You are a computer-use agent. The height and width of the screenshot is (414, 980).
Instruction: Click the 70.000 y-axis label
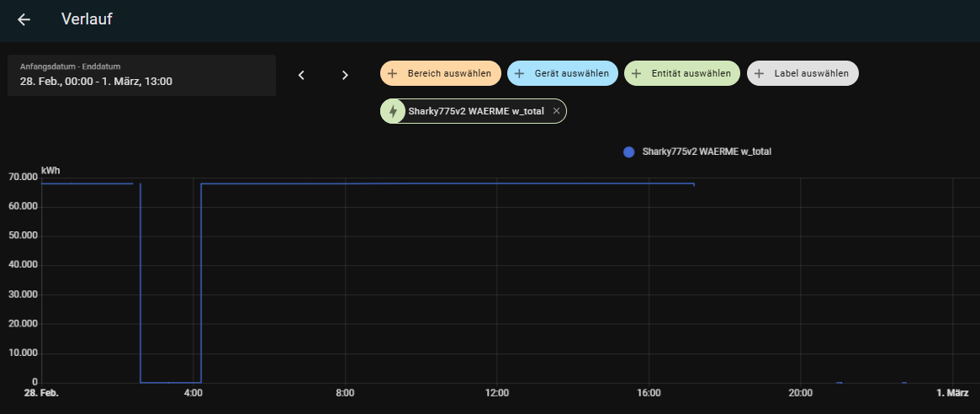23,177
